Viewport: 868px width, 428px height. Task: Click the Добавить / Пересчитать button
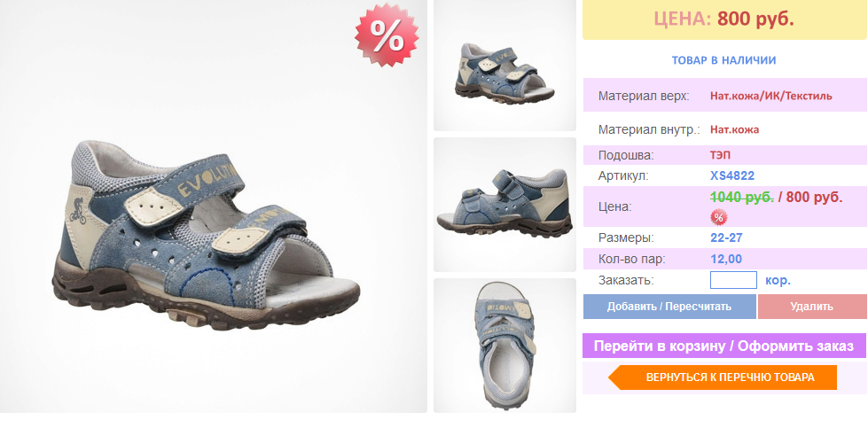pyautogui.click(x=669, y=307)
